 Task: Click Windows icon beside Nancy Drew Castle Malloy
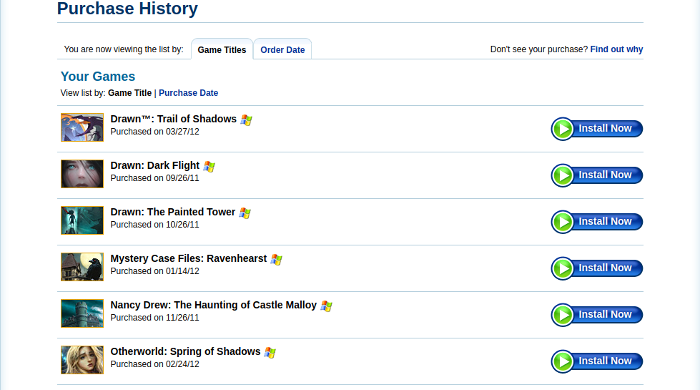(326, 306)
